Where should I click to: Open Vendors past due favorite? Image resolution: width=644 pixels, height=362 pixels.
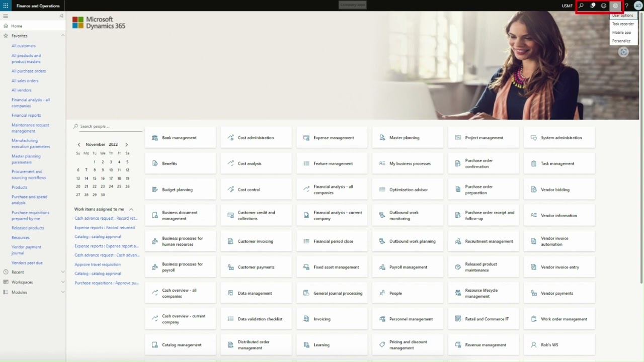coord(27,262)
